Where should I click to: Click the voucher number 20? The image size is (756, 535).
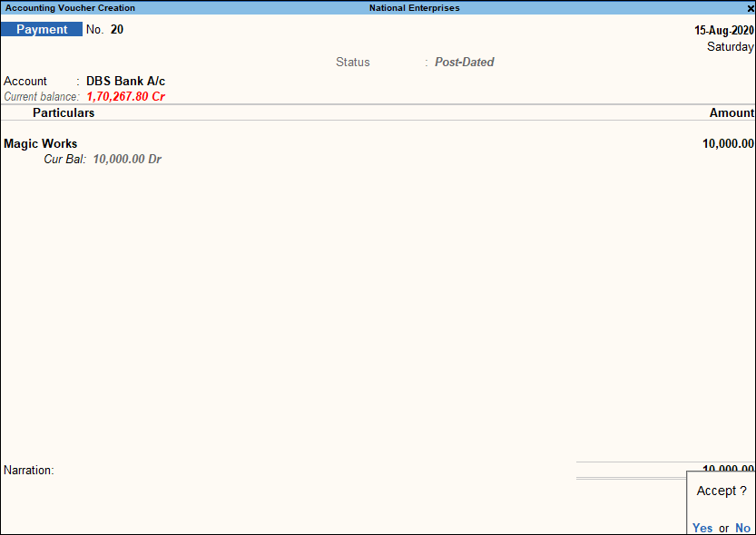point(116,29)
